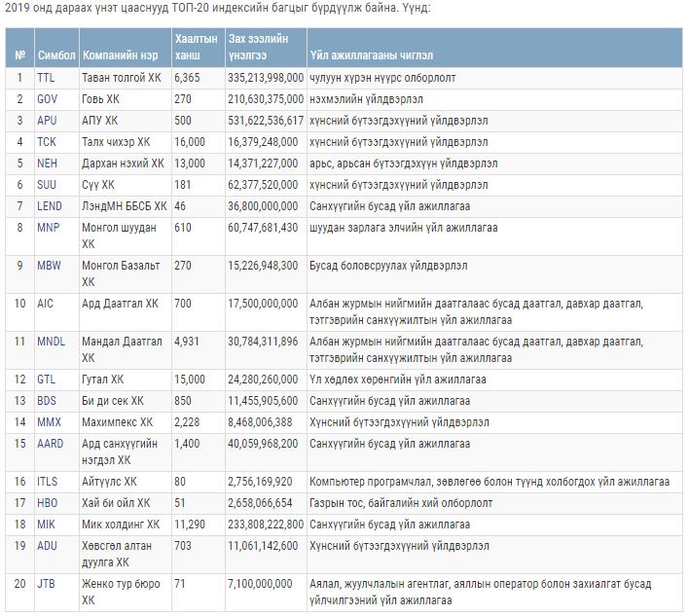Select the "Дархан нэхий ХК" cell

pos(123,163)
